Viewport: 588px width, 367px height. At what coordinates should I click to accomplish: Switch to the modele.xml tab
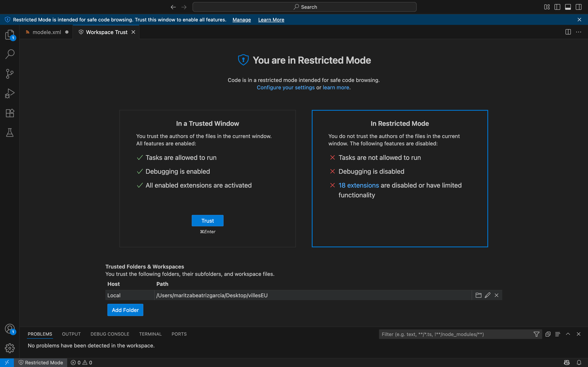[x=47, y=32]
